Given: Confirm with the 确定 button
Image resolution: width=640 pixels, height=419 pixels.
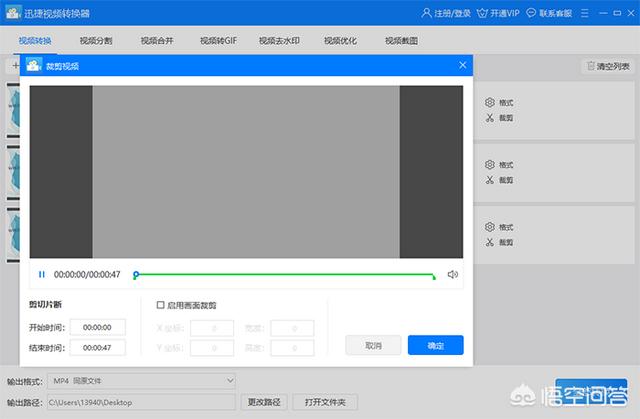Looking at the screenshot, I should [x=436, y=346].
